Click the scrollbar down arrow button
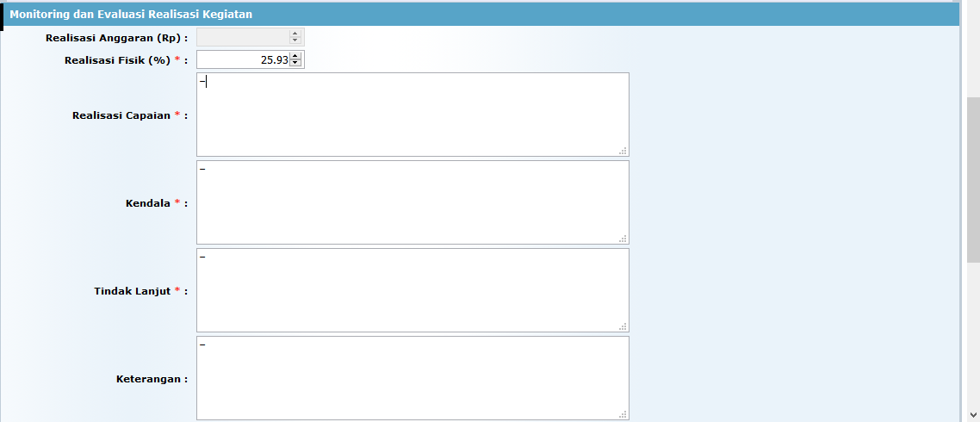The image size is (980, 422). click(x=973, y=415)
